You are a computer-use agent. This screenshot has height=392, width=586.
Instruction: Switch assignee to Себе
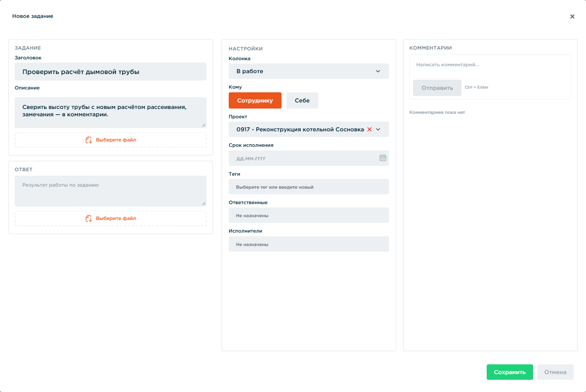[302, 100]
